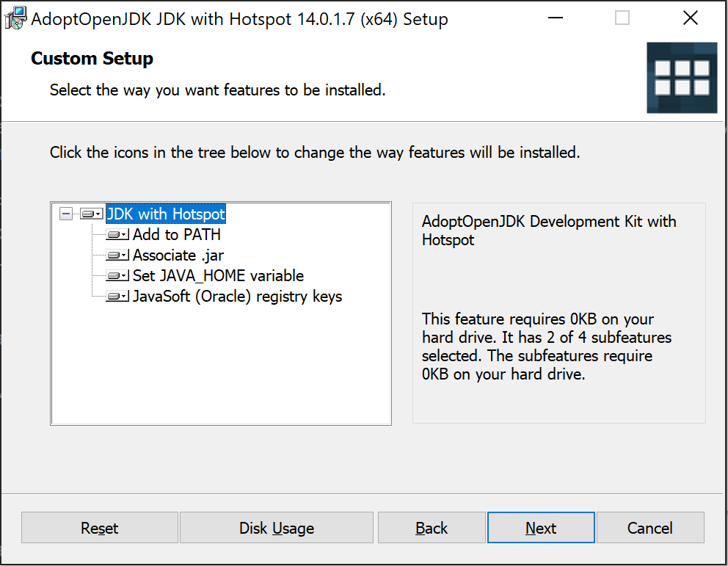Open install options dropdown for JDK with Hotspot
The height and width of the screenshot is (566, 728).
click(98, 214)
